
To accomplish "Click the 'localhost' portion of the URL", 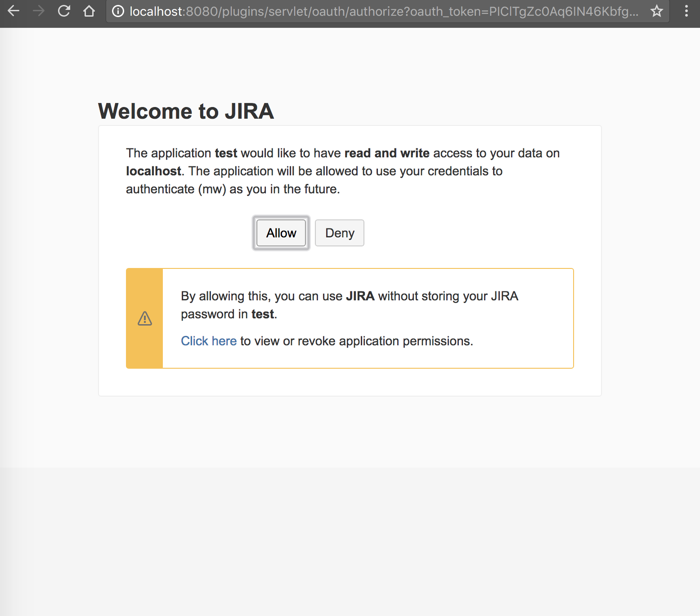I will [x=155, y=11].
